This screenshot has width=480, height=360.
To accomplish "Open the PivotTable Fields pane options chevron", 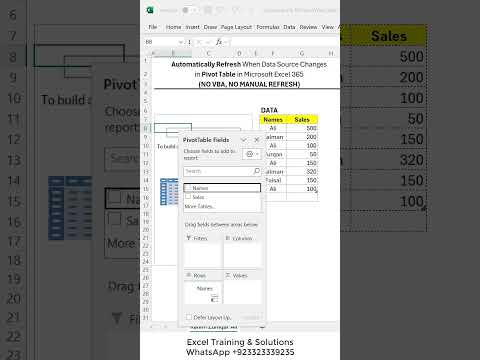I will [x=243, y=140].
